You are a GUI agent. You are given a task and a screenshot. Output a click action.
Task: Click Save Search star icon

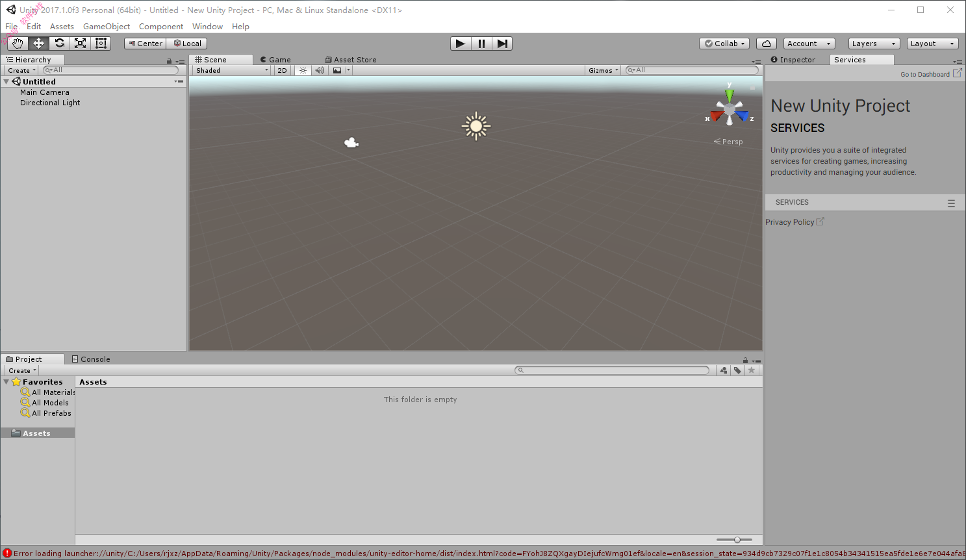point(752,370)
